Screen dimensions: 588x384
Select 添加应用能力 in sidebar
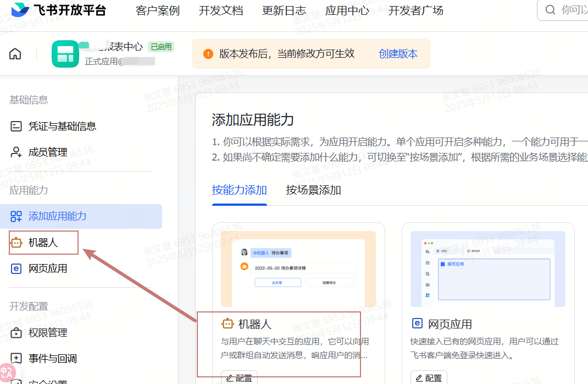point(81,216)
